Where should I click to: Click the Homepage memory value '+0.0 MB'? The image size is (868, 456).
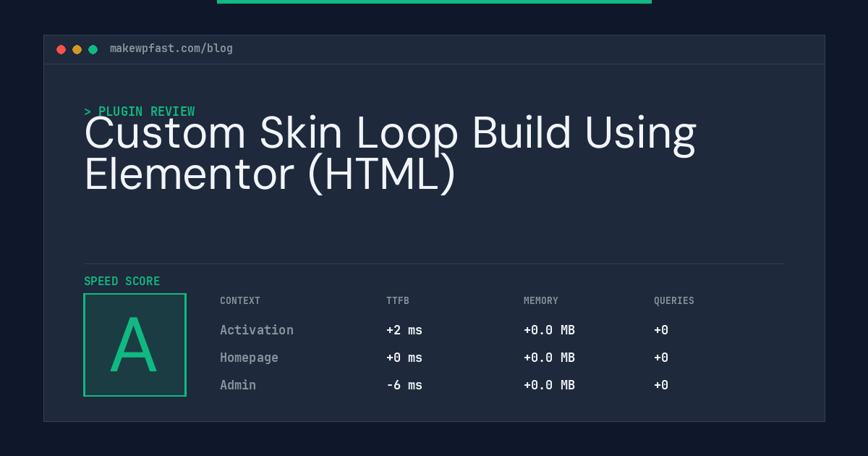(x=549, y=358)
